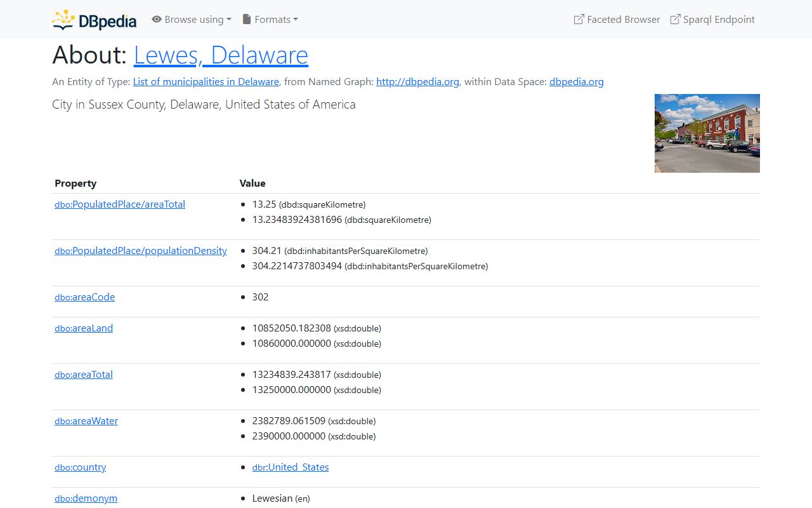Viewport: 812px width, 508px height.
Task: Open List of municipalities in Delaware link
Action: click(206, 82)
